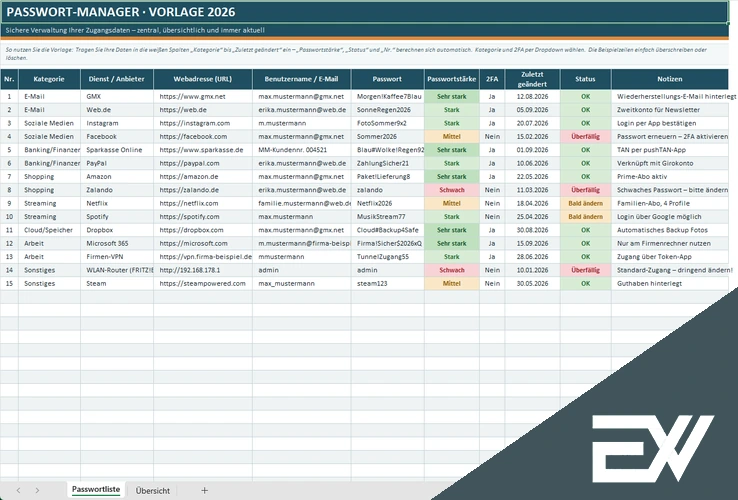Select the cell with https://microsoft.com
The width and height of the screenshot is (738, 500).
tap(203, 243)
